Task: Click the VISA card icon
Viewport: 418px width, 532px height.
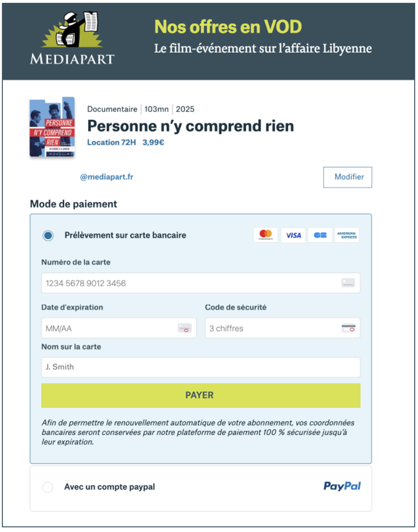Action: 293,235
